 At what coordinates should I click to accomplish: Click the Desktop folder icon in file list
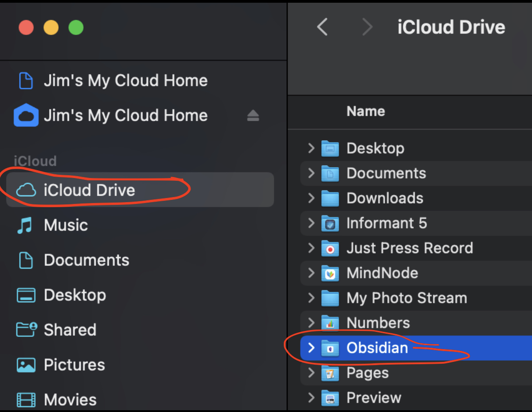click(330, 148)
